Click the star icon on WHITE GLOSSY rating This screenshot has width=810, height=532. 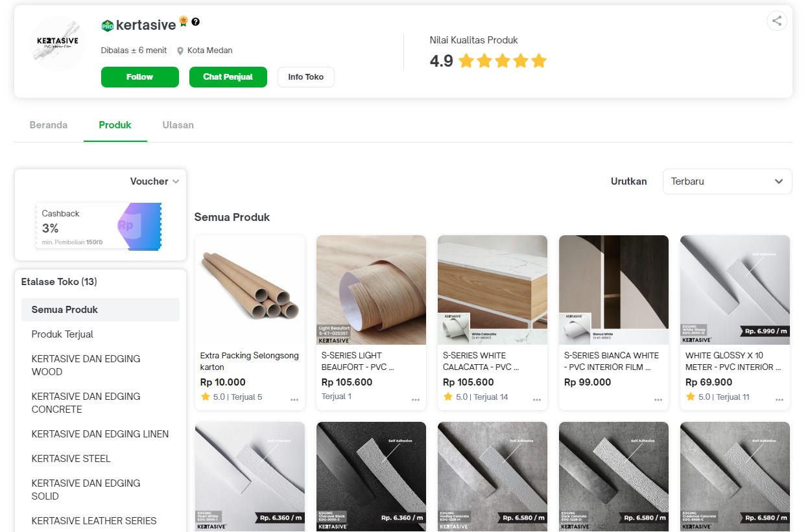tap(690, 397)
